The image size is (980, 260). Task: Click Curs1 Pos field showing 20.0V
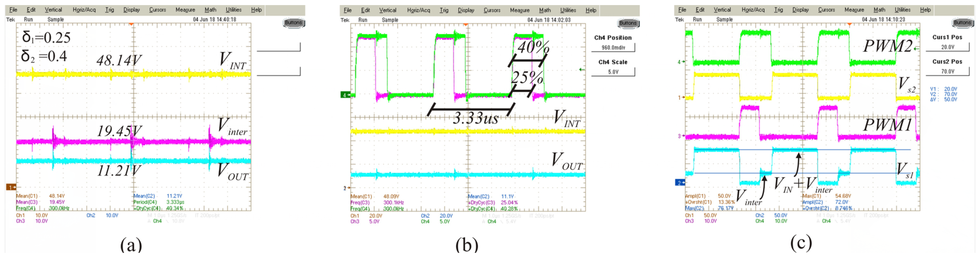947,47
